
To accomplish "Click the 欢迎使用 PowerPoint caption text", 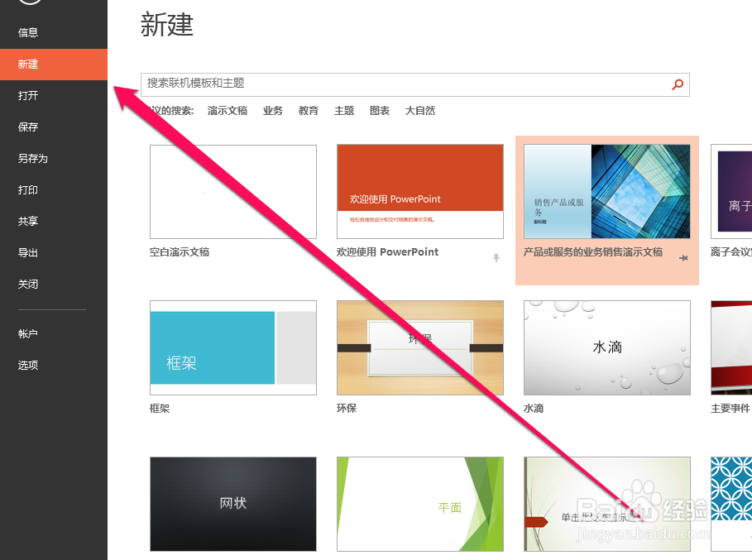I will (x=387, y=252).
